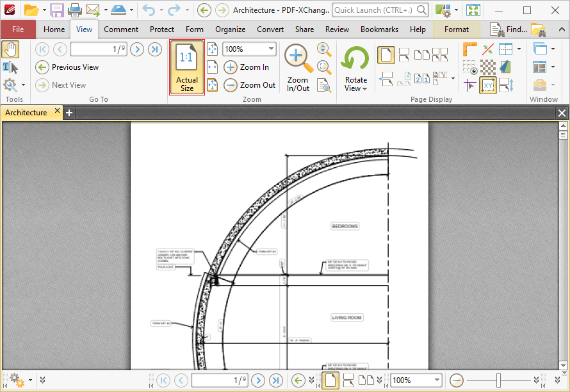570x392 pixels.
Task: Open the Comment ribbon tab
Action: point(121,29)
